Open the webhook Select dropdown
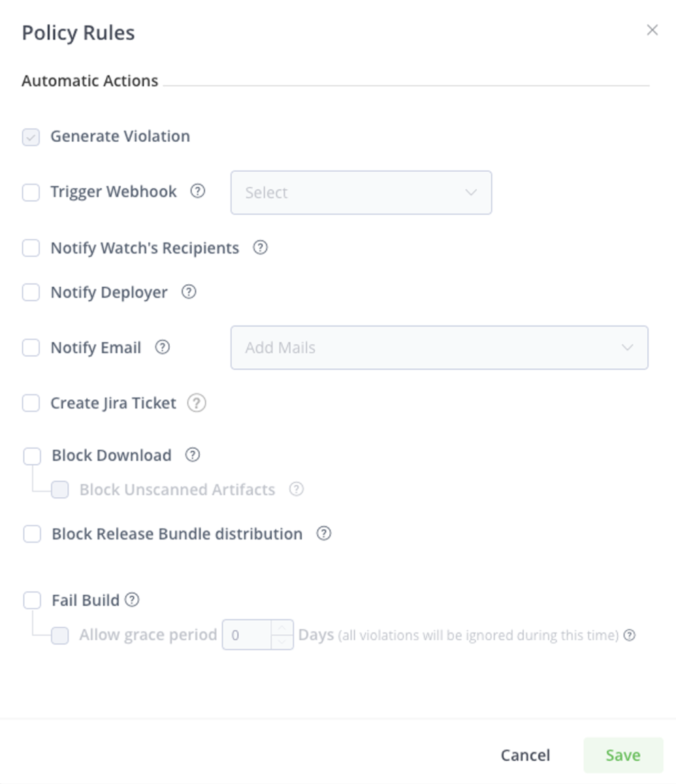This screenshot has height=784, width=676. coord(361,193)
